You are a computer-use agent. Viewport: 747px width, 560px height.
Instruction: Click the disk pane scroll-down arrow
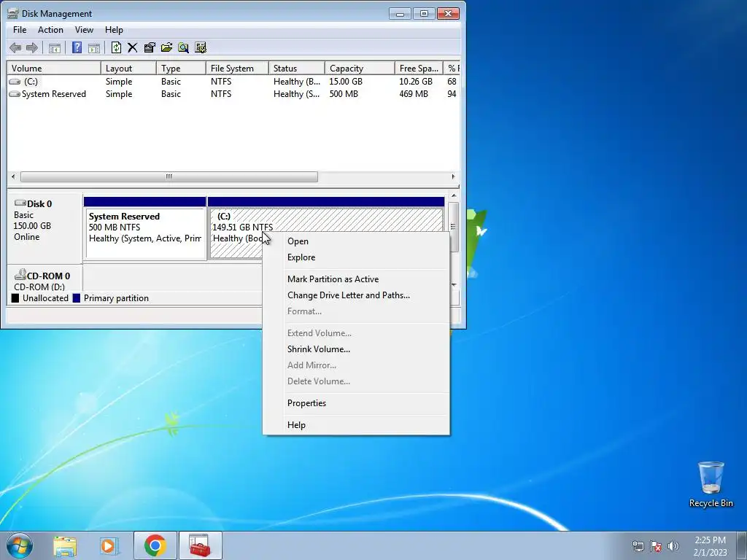(454, 285)
